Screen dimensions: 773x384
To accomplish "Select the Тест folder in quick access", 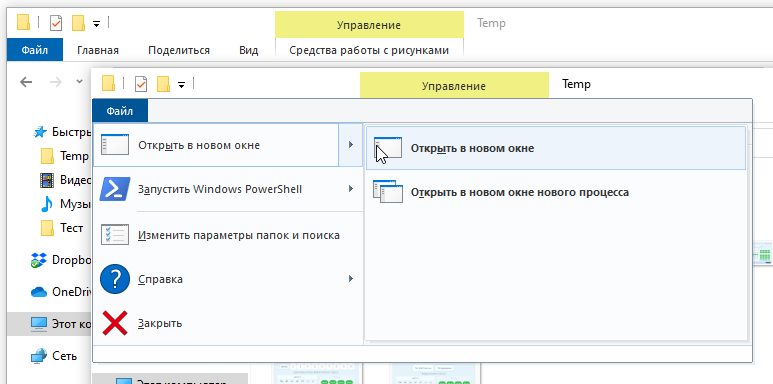I will (62, 228).
